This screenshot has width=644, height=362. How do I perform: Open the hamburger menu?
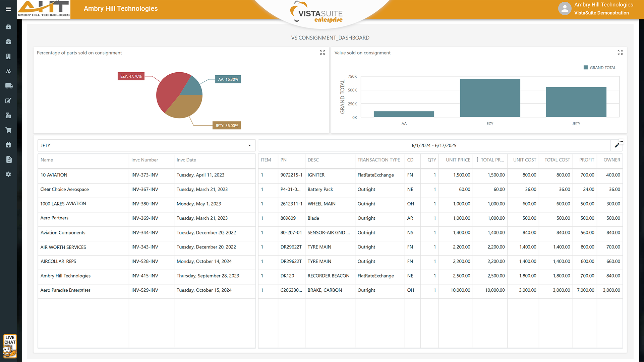click(x=8, y=9)
